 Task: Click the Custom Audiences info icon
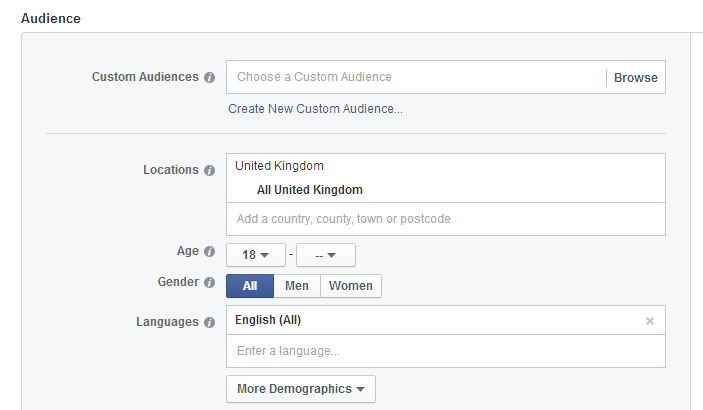click(x=209, y=78)
